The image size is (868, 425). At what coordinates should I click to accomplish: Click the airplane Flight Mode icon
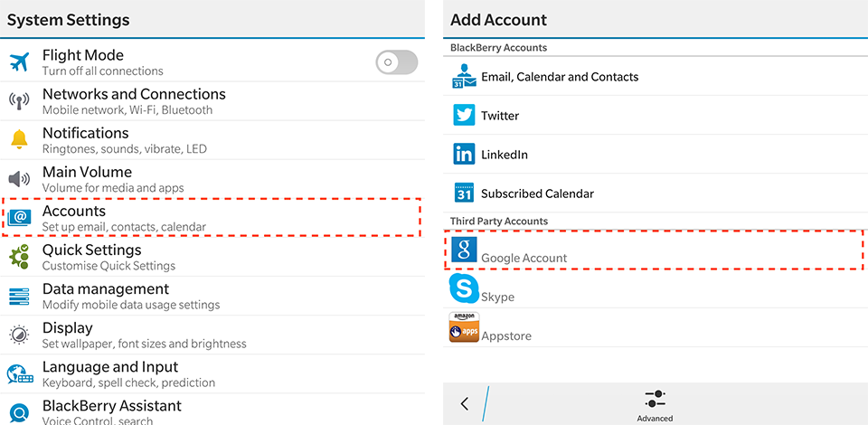point(19,62)
